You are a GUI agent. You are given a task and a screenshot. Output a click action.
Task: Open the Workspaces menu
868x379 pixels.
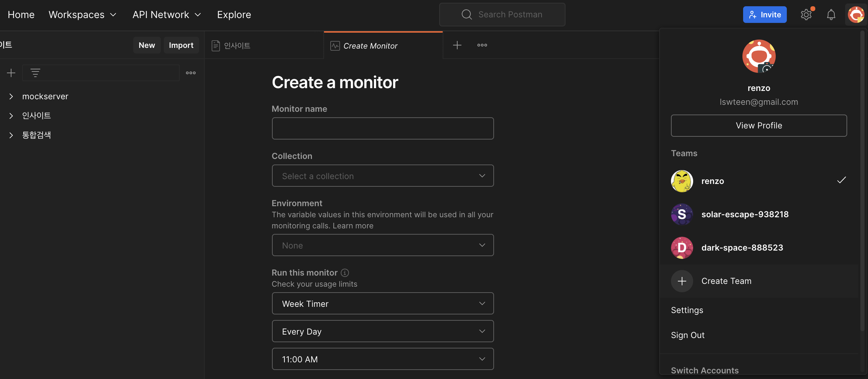pyautogui.click(x=82, y=15)
